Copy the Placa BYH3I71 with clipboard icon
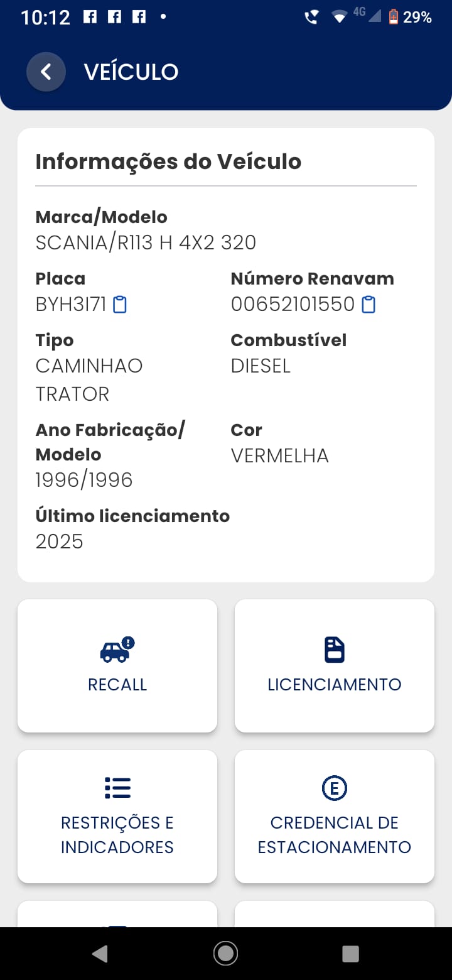 (x=120, y=305)
